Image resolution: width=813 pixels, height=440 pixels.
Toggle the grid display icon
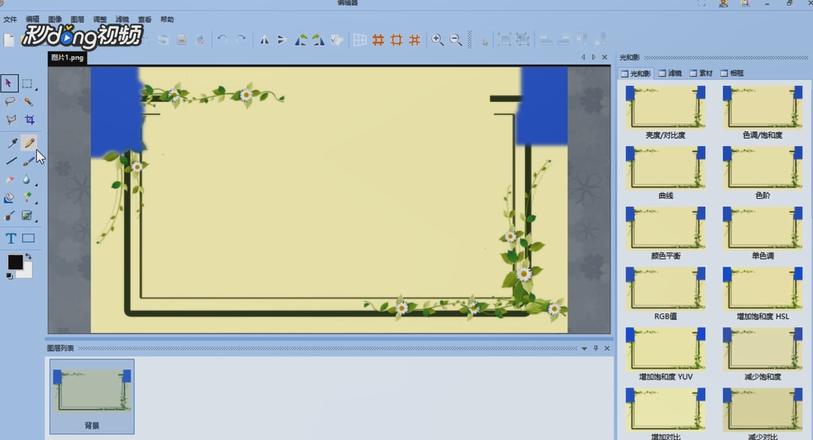[360, 40]
